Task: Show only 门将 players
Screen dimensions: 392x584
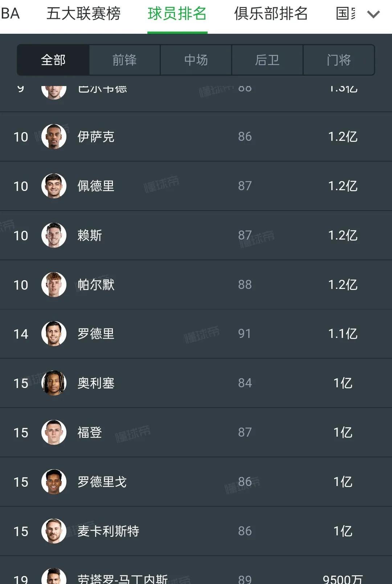Action: (x=339, y=60)
